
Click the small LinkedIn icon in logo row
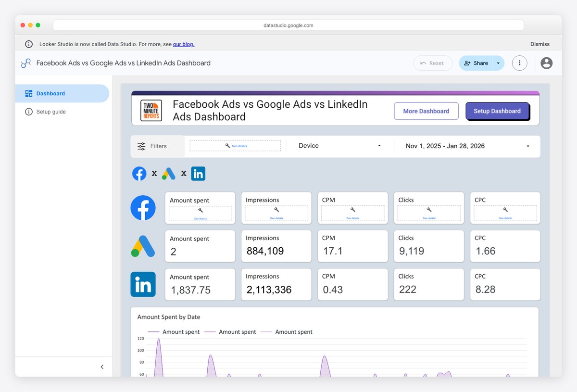point(198,174)
